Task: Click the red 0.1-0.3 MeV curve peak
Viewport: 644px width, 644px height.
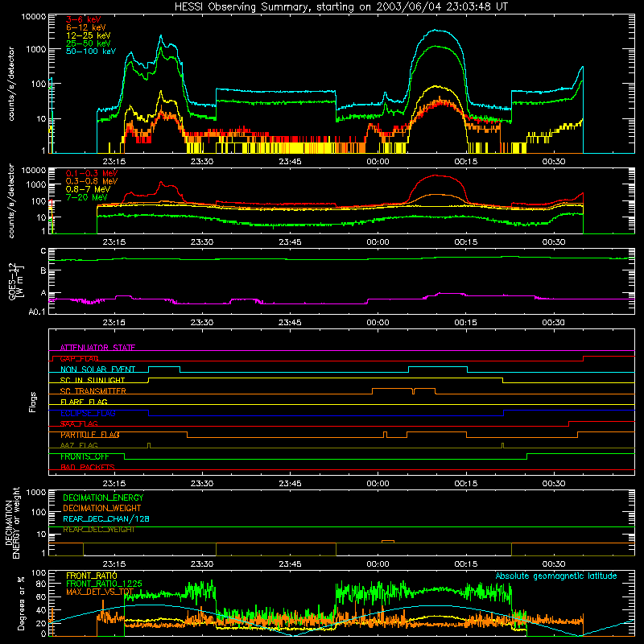Action: click(x=436, y=175)
